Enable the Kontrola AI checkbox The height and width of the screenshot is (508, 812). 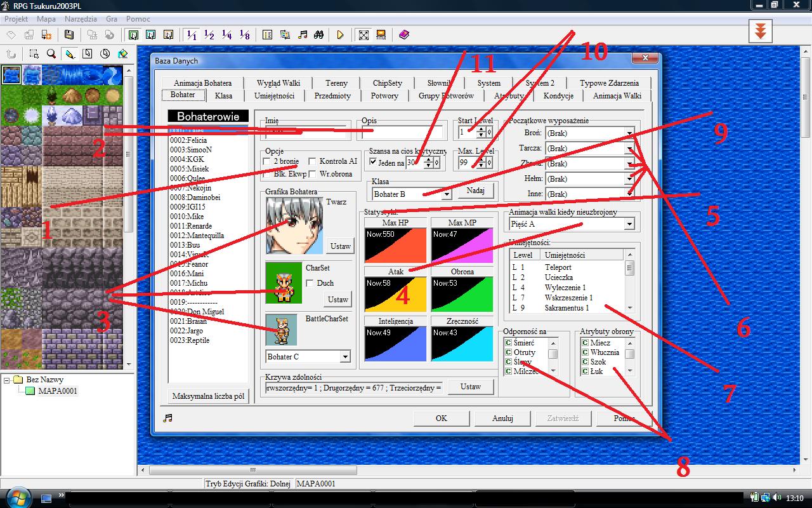pyautogui.click(x=312, y=161)
